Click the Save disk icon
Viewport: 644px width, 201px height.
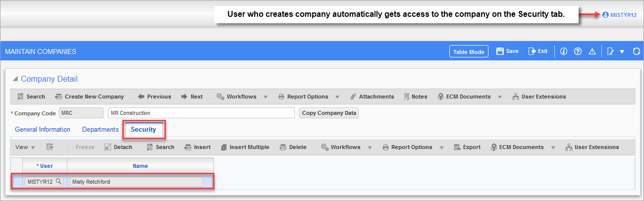click(x=500, y=51)
